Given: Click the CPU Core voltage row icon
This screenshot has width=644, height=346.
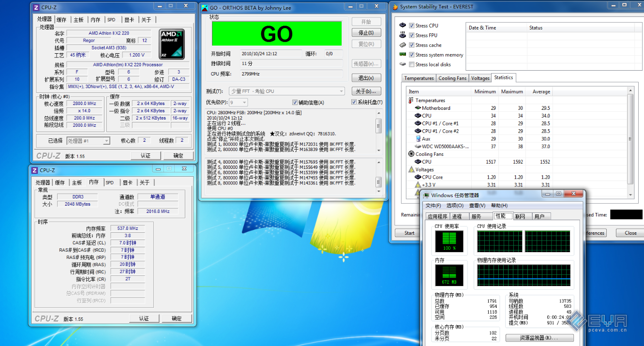Looking at the screenshot, I should (418, 177).
